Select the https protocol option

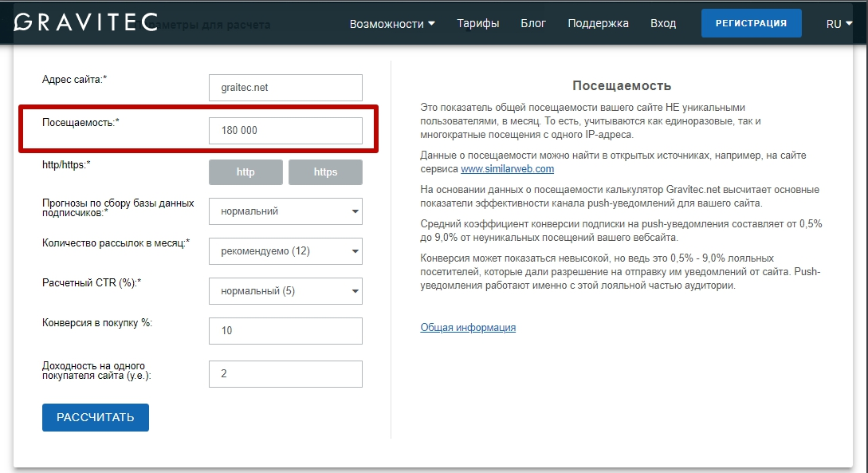click(325, 172)
